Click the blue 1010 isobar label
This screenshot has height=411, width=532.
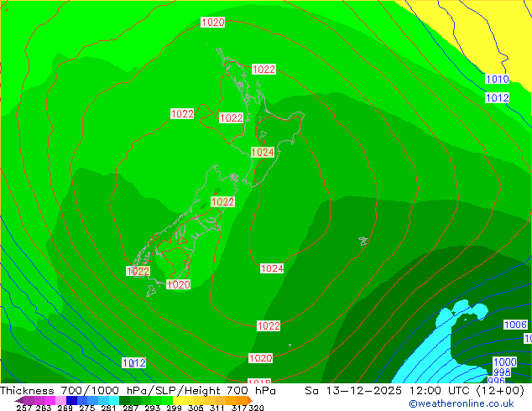pos(498,80)
